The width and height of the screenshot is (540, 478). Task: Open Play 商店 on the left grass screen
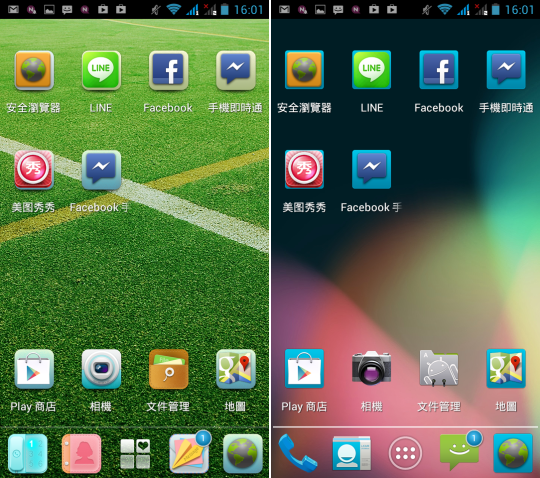click(34, 369)
